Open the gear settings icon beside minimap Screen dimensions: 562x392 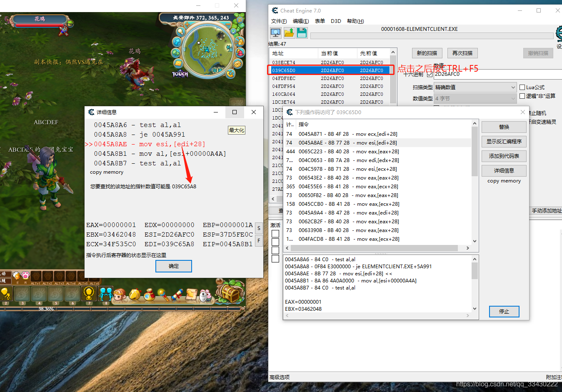pyautogui.click(x=237, y=64)
